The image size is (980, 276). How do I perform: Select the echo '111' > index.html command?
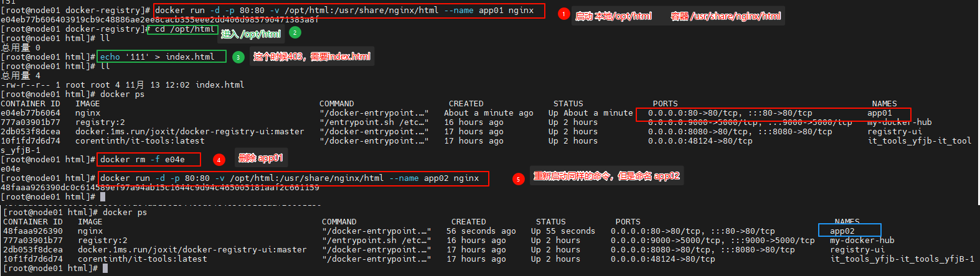click(157, 57)
